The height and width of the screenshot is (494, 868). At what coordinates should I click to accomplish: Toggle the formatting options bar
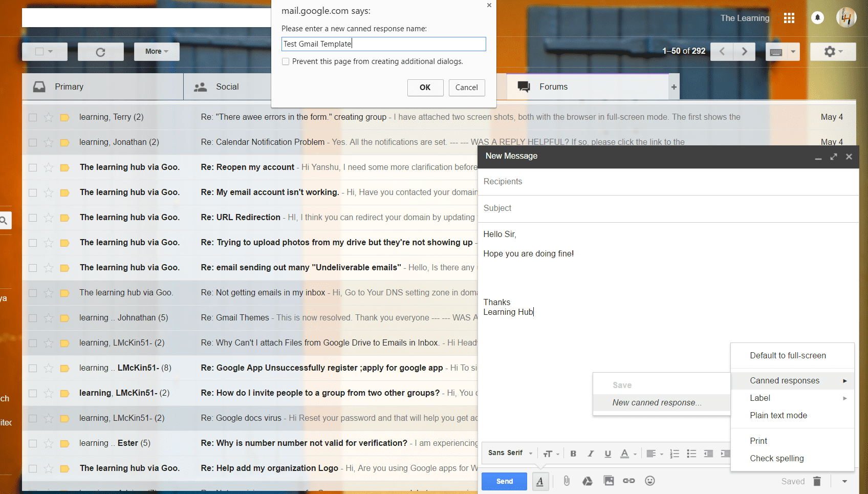540,481
